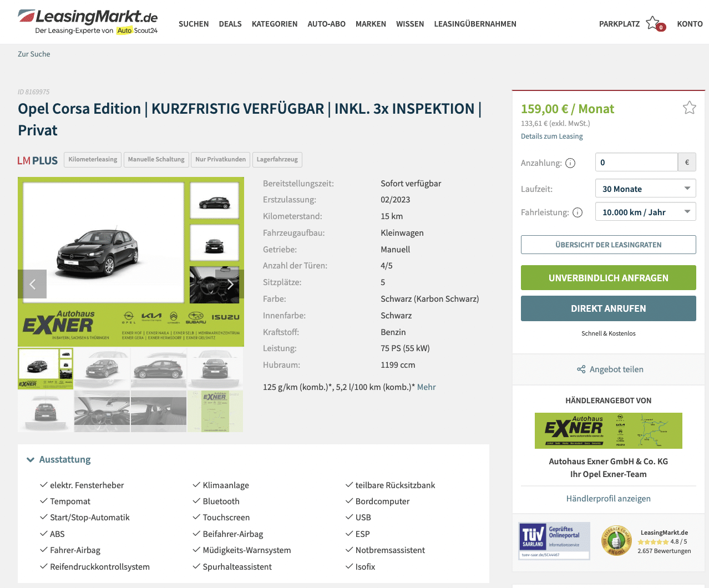Open ÜBERSICHT DER LEASINGRATEN
Viewport: 709px width, 588px height.
pyautogui.click(x=608, y=245)
